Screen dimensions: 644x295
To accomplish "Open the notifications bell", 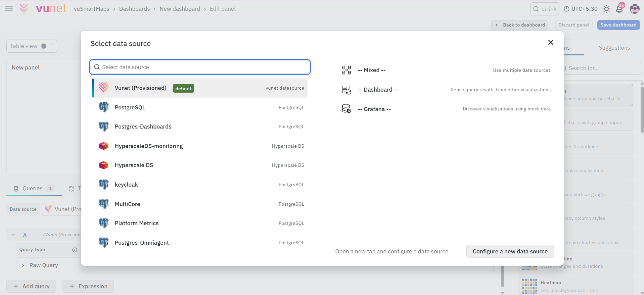I will tap(619, 9).
